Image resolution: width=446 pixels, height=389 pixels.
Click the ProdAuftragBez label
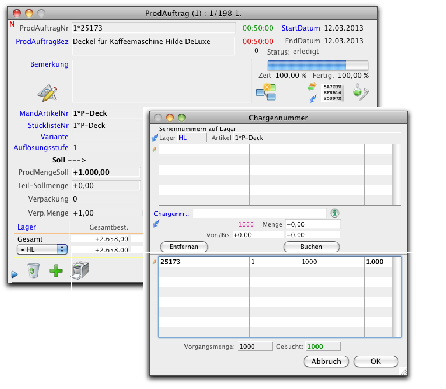tap(42, 41)
